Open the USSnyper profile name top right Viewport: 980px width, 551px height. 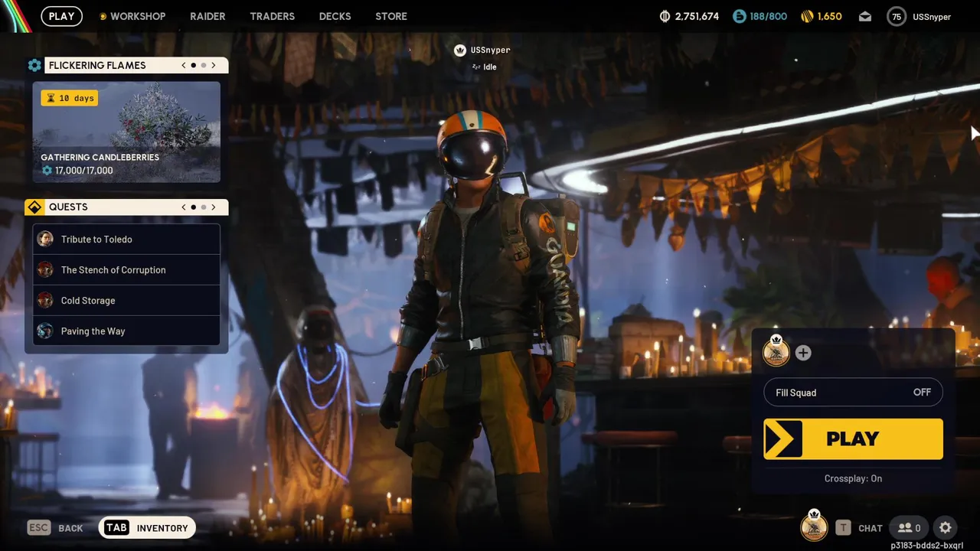[932, 17]
